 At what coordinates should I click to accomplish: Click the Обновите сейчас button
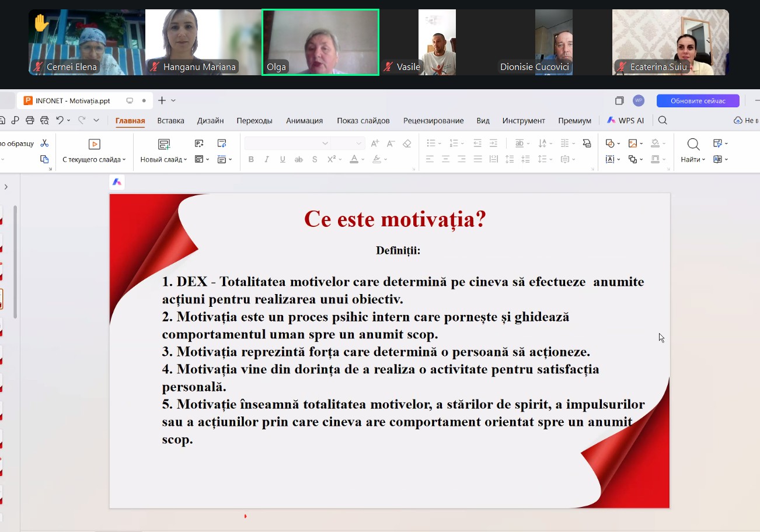pos(698,101)
